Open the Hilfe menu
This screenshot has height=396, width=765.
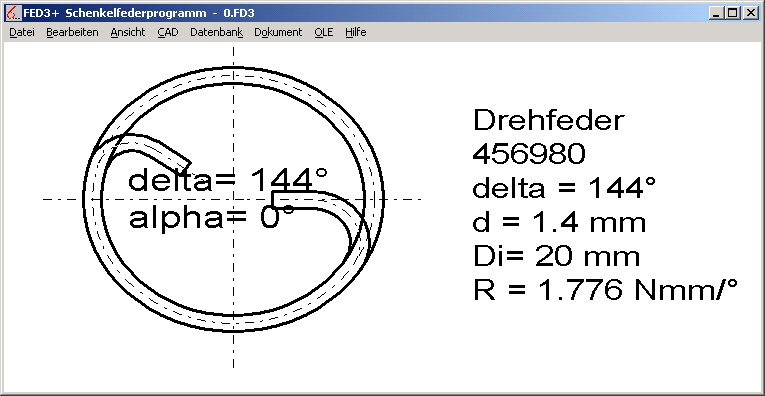coord(356,33)
